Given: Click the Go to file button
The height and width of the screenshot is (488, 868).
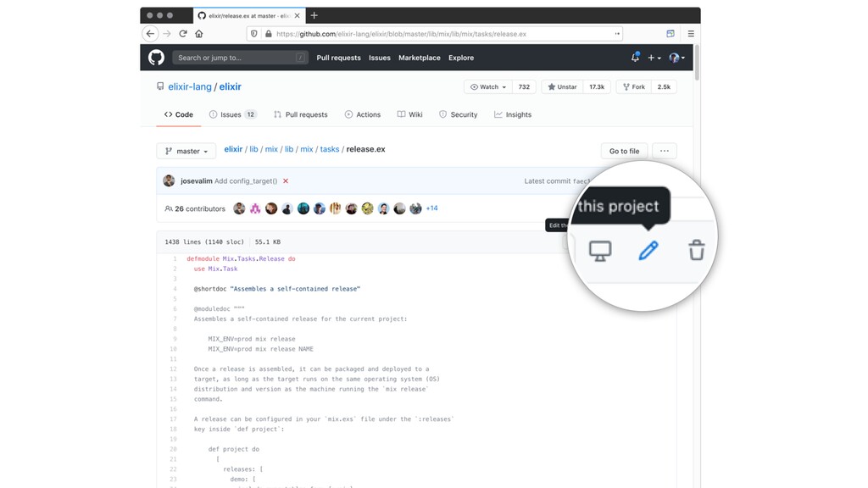Looking at the screenshot, I should pyautogui.click(x=624, y=151).
